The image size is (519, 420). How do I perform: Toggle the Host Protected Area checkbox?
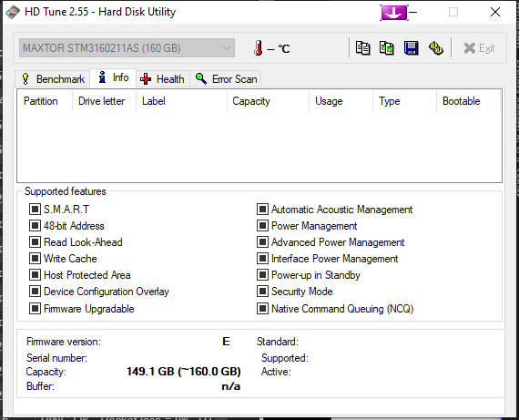tap(35, 275)
